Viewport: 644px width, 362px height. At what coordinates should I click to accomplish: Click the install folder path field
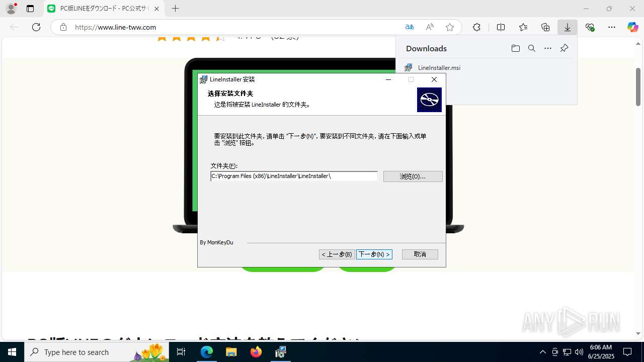(294, 176)
